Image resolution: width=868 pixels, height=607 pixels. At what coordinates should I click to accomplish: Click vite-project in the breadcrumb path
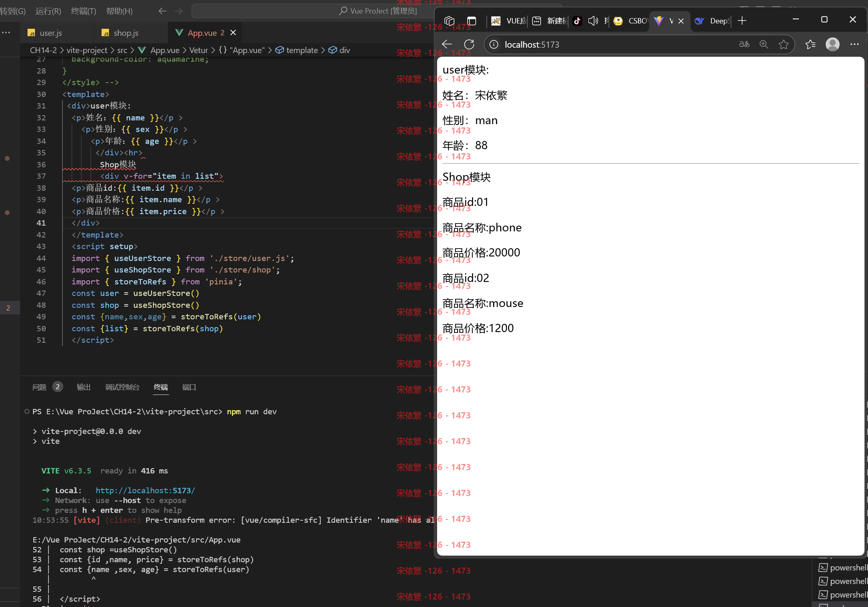[87, 50]
